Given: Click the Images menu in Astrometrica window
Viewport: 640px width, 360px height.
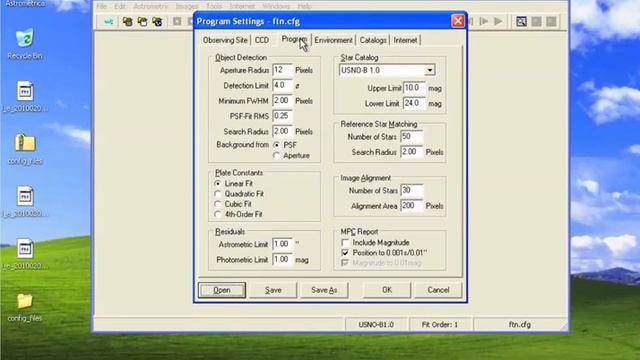Looking at the screenshot, I should (x=187, y=7).
